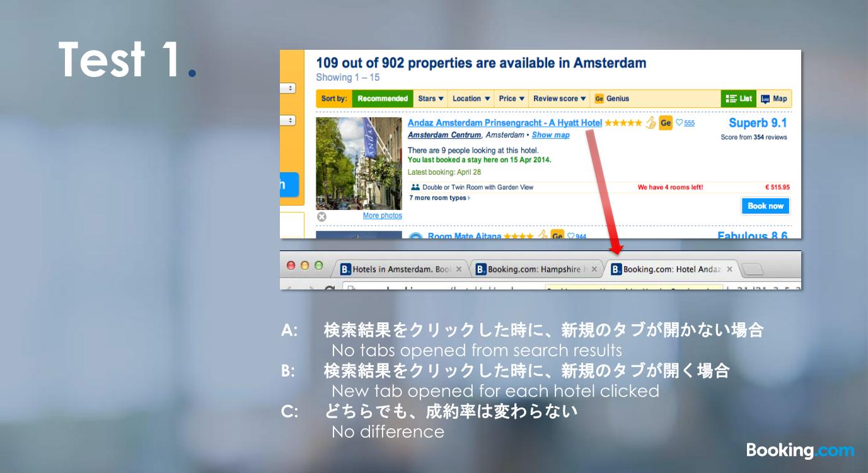Sort by the Genius filter
Screen dimensions: 868x473
(x=611, y=98)
